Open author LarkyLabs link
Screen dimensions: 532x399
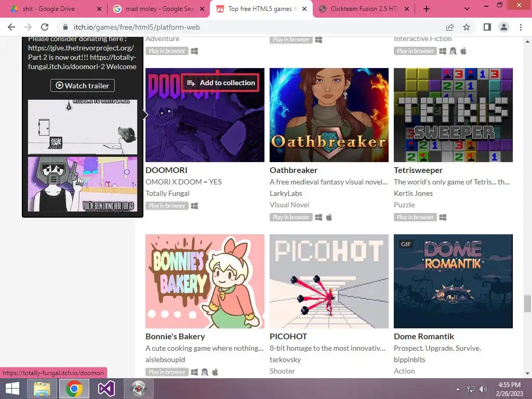coord(286,193)
